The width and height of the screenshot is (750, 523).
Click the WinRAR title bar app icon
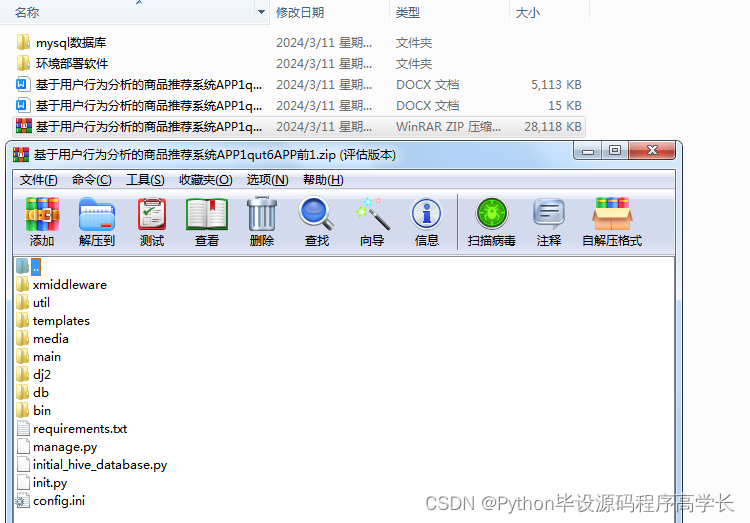[x=21, y=155]
